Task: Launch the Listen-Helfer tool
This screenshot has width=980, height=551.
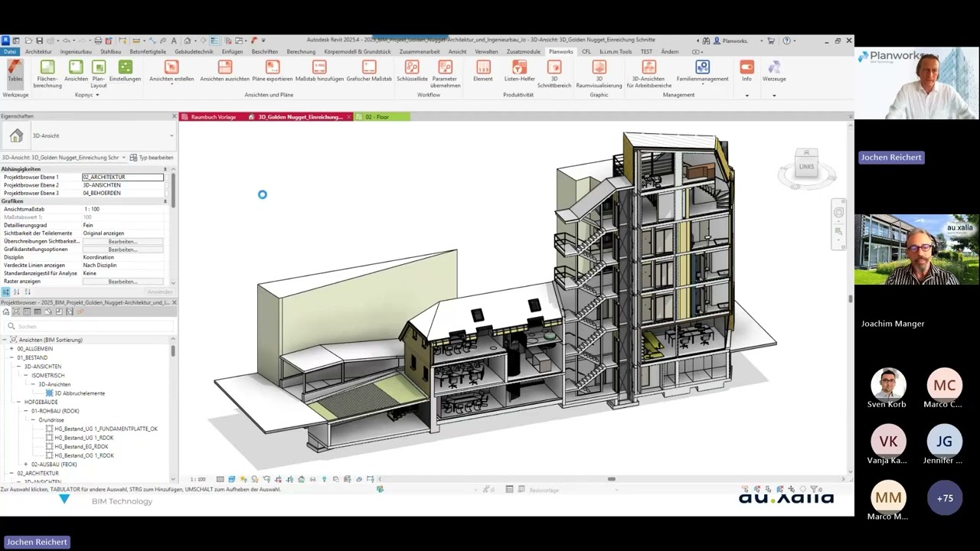Action: [x=520, y=71]
